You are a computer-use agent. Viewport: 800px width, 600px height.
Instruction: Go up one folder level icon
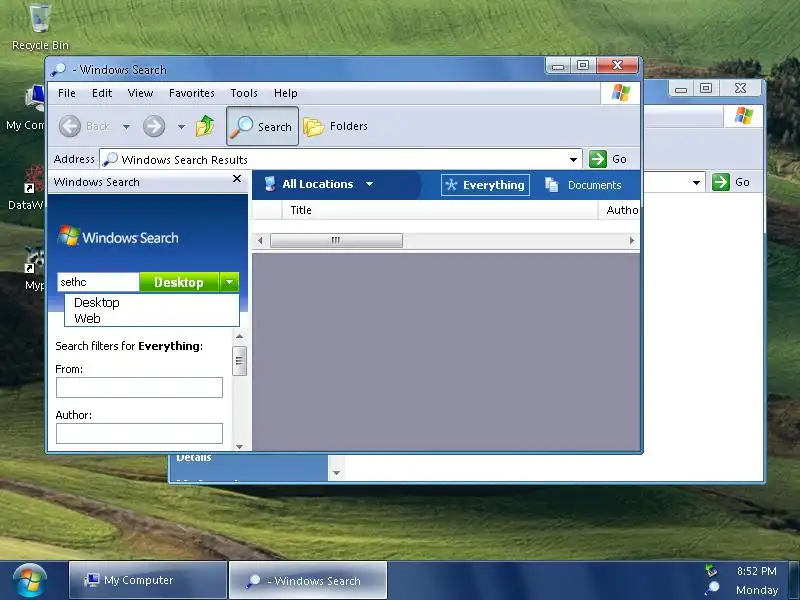205,126
